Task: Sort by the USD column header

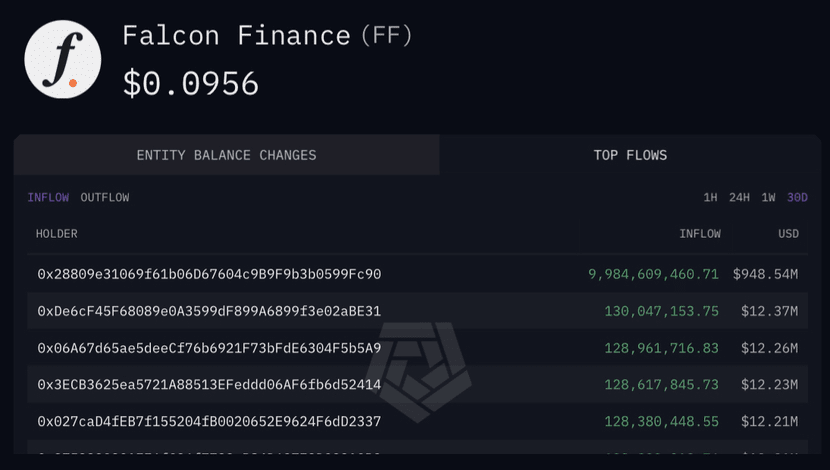Action: click(x=789, y=234)
